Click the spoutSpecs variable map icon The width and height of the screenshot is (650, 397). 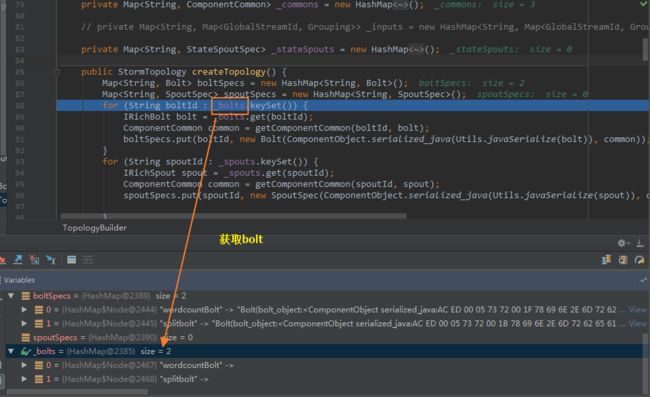point(25,337)
